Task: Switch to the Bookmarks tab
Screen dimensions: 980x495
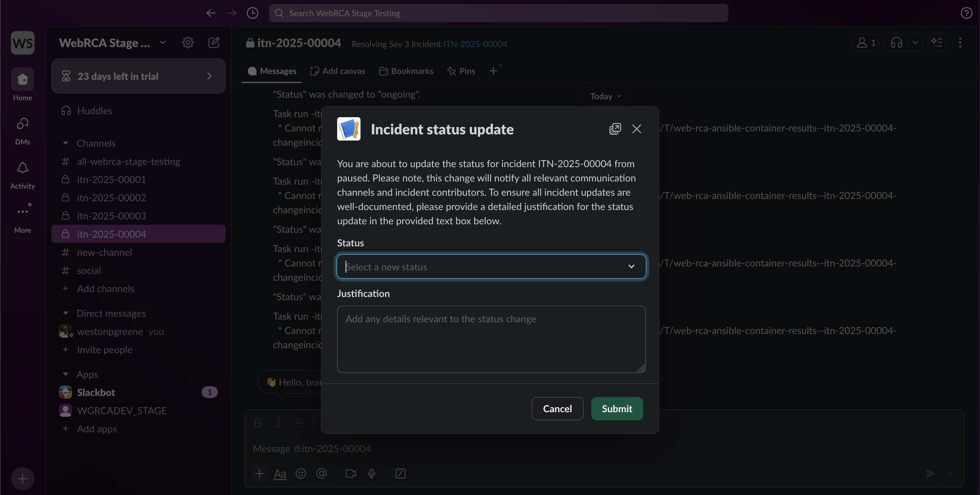Action: [x=406, y=71]
